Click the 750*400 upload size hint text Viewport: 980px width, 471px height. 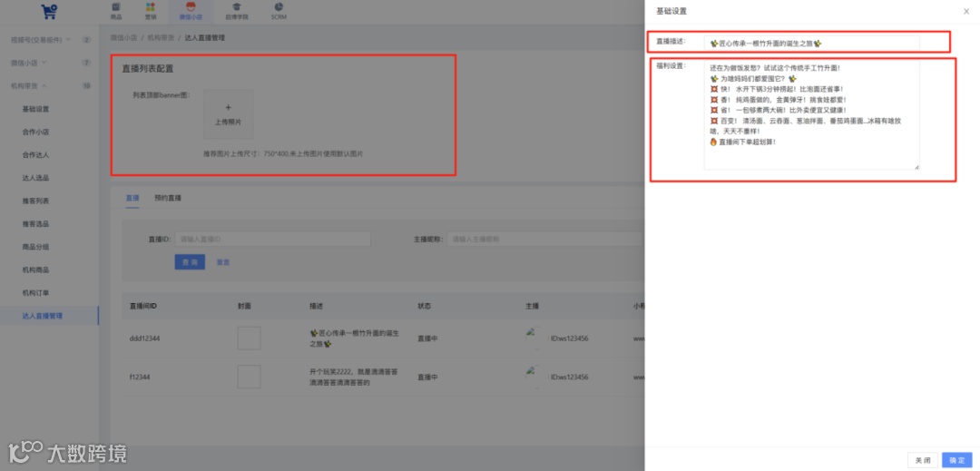pyautogui.click(x=282, y=153)
